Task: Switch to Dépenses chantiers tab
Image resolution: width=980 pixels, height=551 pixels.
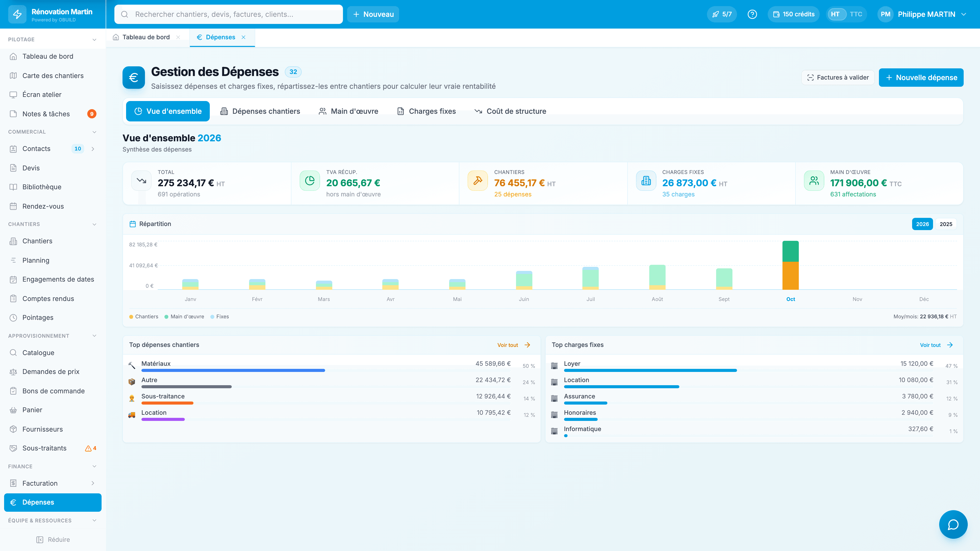Action: click(x=260, y=111)
